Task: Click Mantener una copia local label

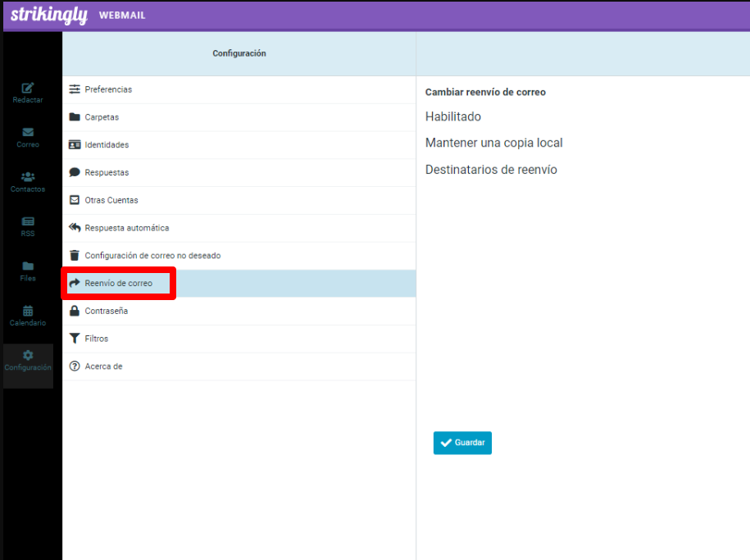Action: (x=493, y=143)
